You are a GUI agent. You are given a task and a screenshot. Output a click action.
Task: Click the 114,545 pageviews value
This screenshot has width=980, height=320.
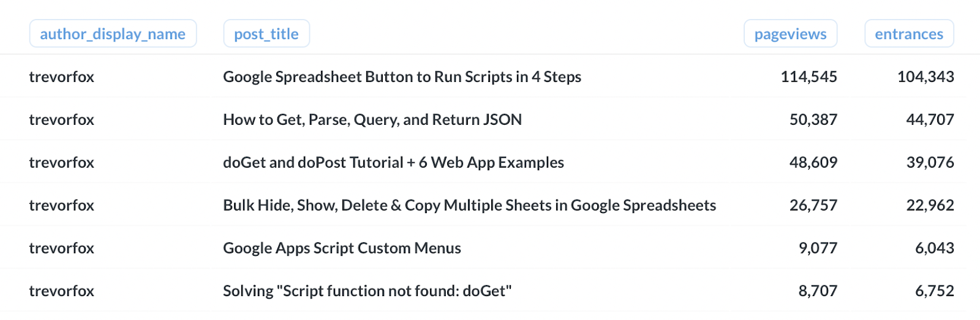(x=809, y=77)
